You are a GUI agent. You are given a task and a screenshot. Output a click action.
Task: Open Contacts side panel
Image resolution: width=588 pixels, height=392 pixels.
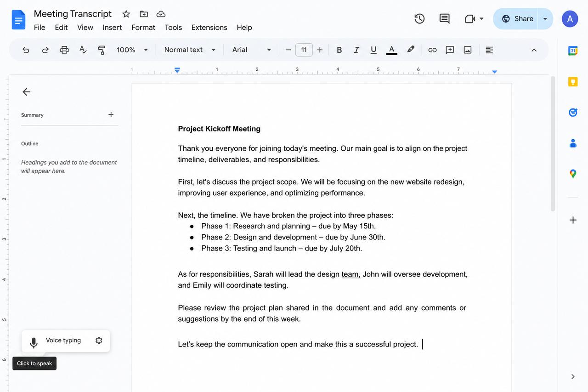(573, 143)
